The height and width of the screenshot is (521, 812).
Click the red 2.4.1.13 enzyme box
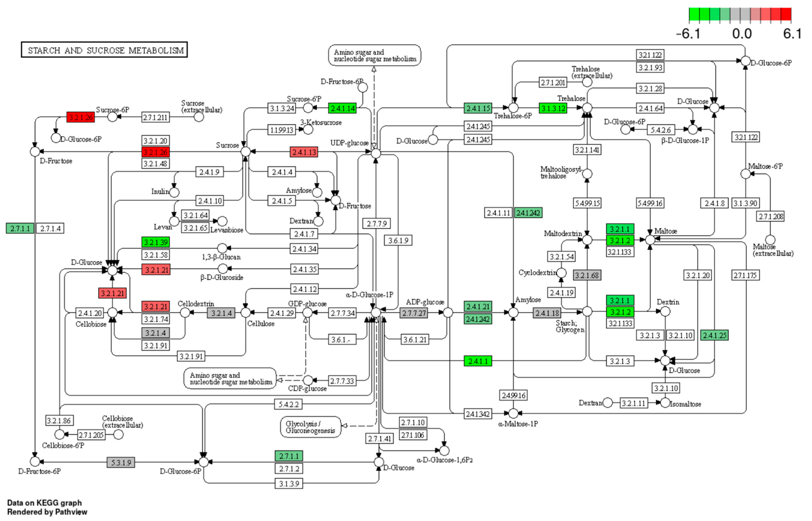(304, 152)
